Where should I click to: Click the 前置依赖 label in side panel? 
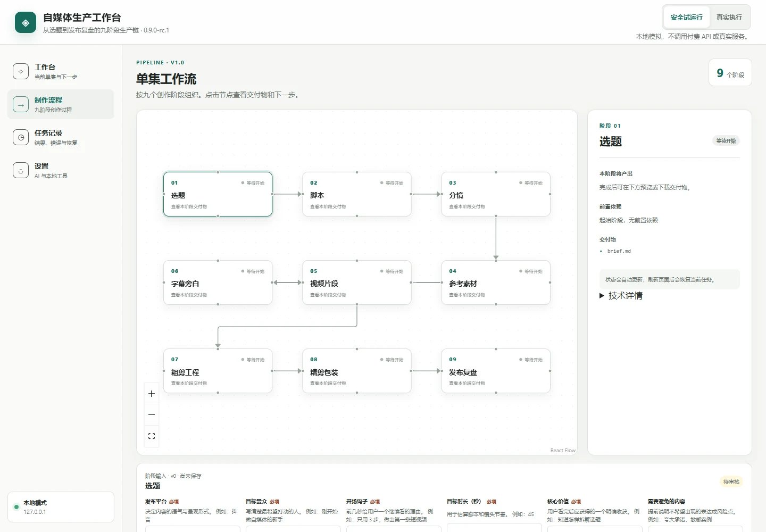[x=610, y=207]
